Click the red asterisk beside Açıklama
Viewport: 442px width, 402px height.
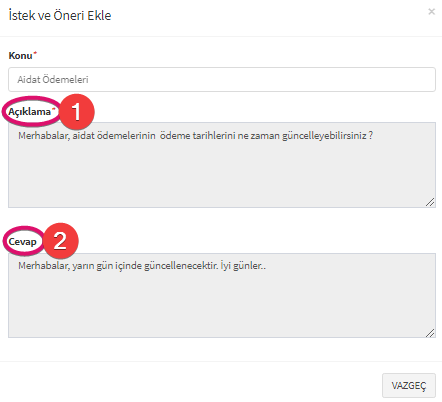(53, 109)
